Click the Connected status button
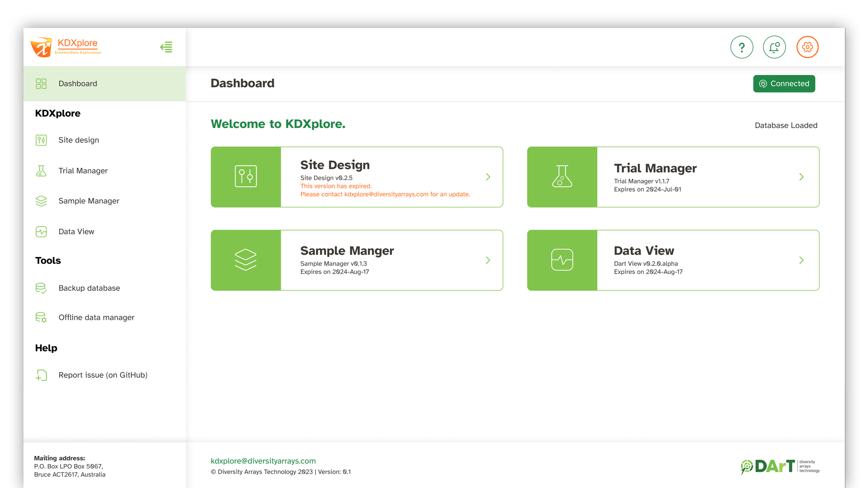Screen dimensions: 868x488 click(x=784, y=84)
